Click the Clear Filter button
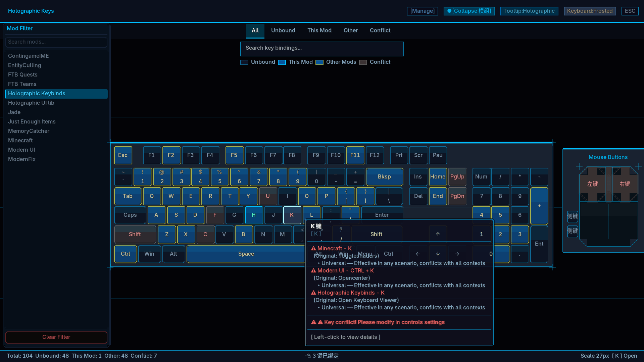The width and height of the screenshot is (644, 362). (56, 337)
